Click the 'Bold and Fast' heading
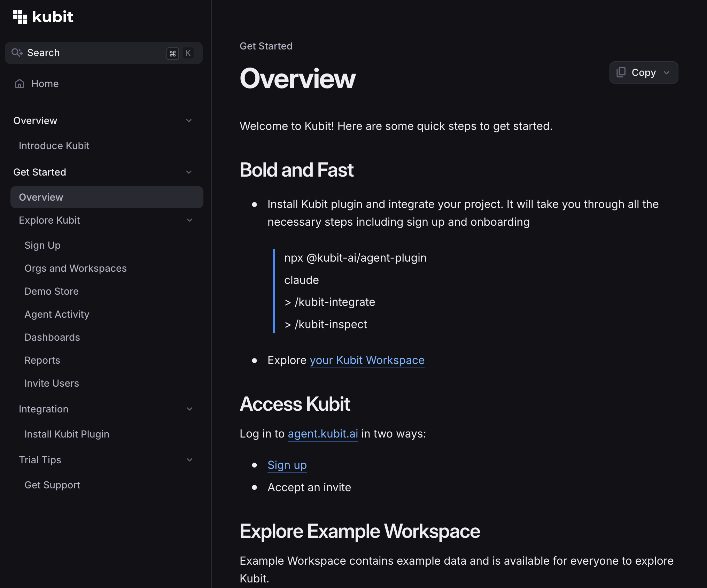 click(297, 170)
